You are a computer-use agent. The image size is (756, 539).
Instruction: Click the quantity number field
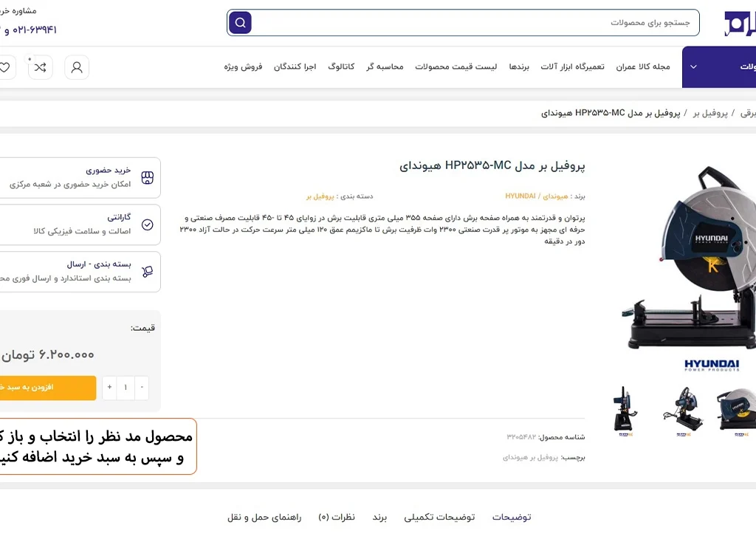tap(126, 387)
